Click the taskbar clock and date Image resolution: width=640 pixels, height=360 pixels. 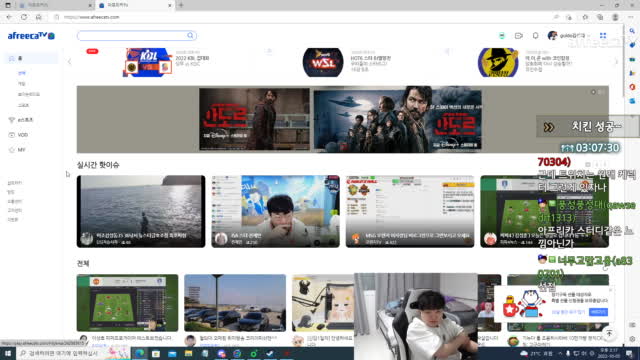click(608, 353)
